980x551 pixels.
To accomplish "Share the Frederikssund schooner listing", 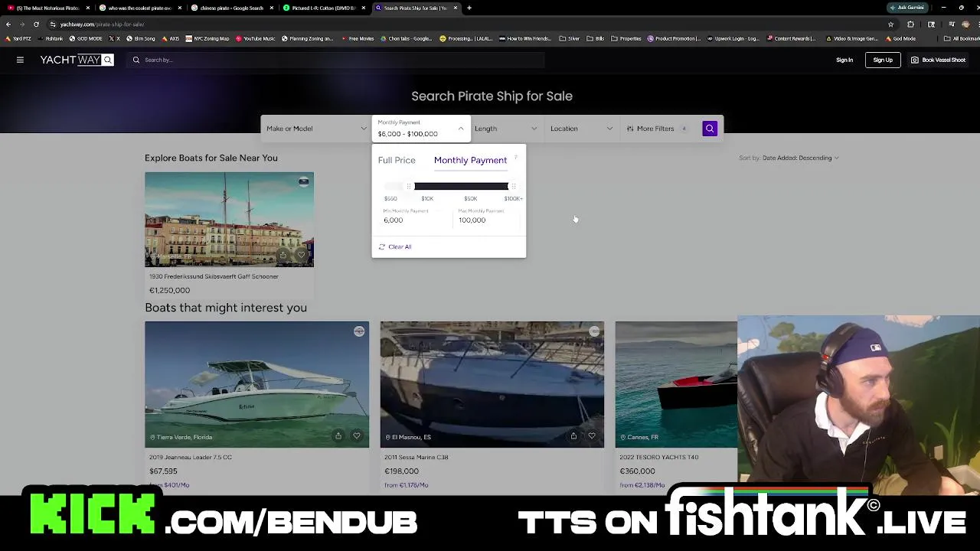I will 283,255.
